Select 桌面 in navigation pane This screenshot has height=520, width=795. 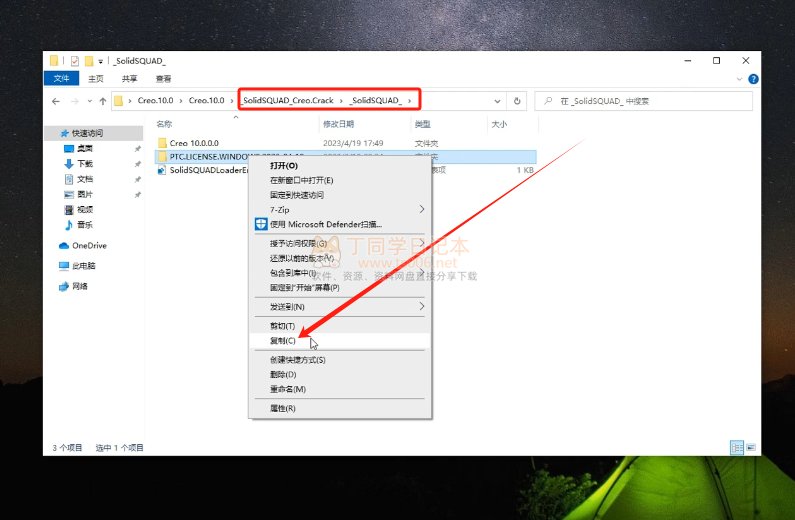[84, 148]
